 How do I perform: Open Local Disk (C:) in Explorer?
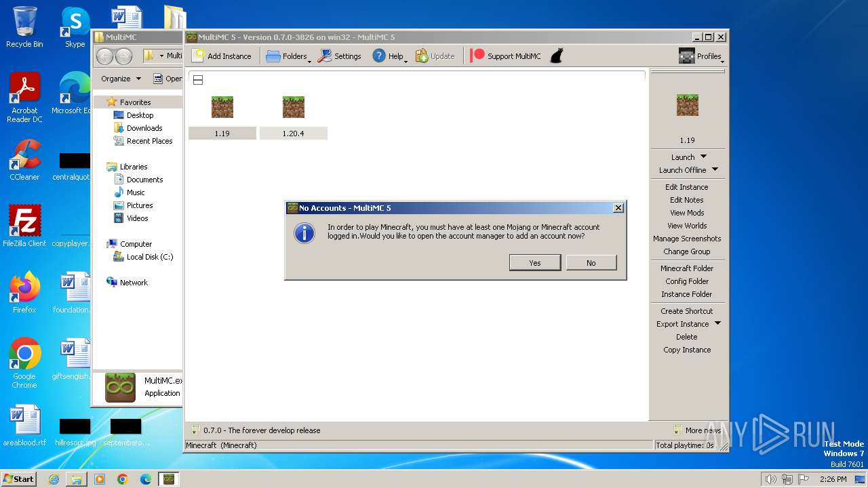pyautogui.click(x=149, y=257)
